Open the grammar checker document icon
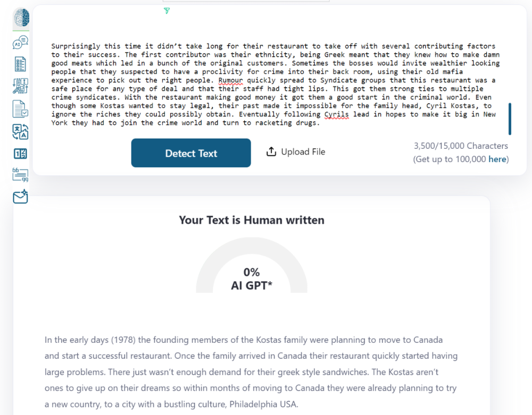The width and height of the screenshot is (532, 415). (x=20, y=109)
